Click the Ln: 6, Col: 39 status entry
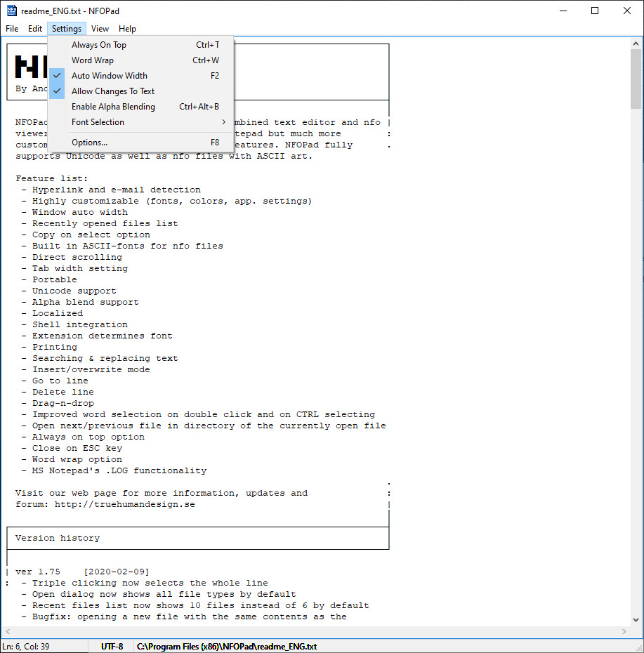This screenshot has width=644, height=653. (26, 647)
